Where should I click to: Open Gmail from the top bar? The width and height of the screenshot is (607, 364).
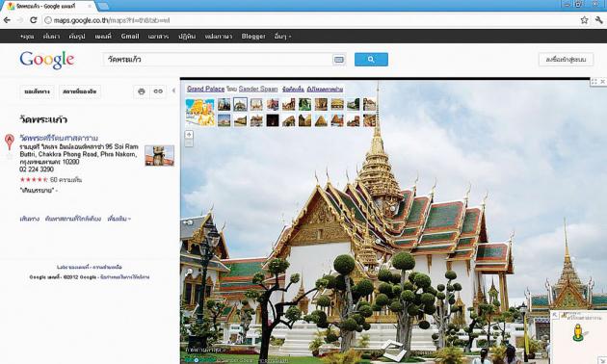tap(130, 36)
